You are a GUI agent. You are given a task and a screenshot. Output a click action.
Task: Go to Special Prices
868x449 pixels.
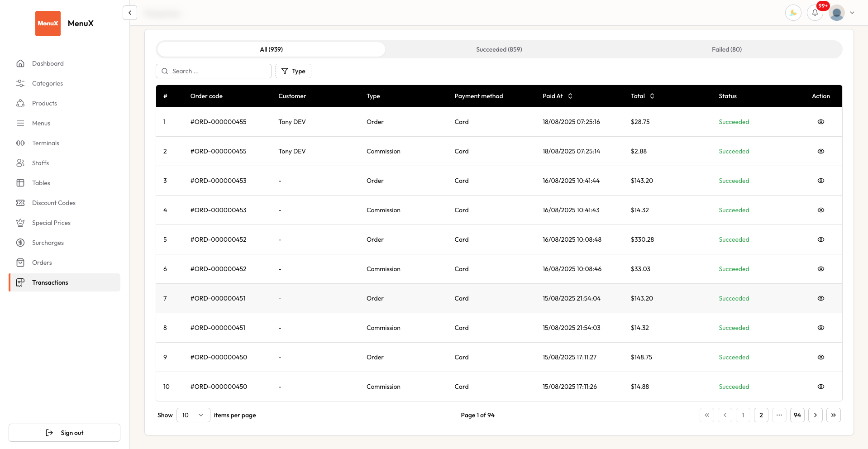[x=64, y=223]
